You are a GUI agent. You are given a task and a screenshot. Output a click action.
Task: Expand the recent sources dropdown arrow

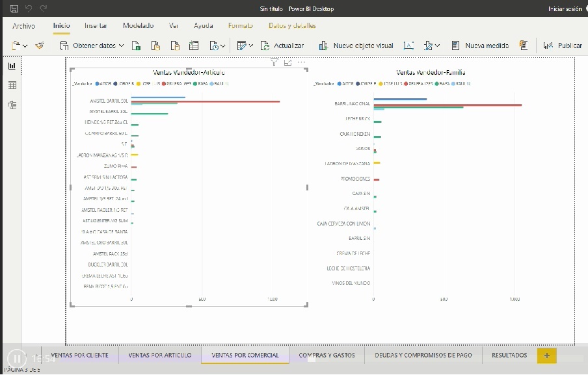tap(223, 45)
